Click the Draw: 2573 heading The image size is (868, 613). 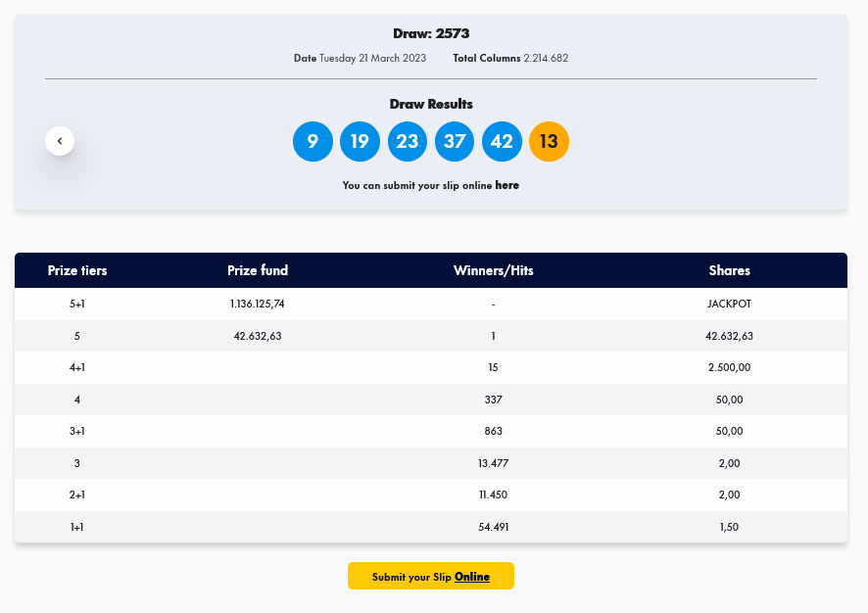(x=431, y=34)
